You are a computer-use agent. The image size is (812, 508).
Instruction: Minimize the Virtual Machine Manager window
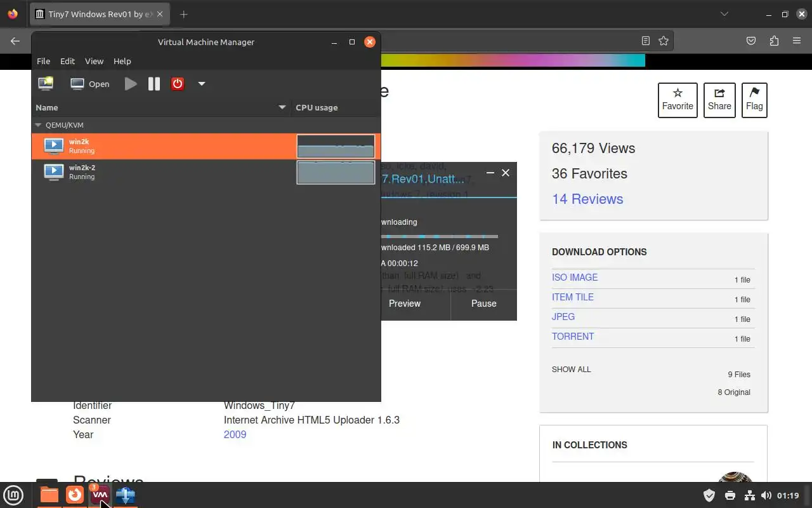tap(334, 42)
